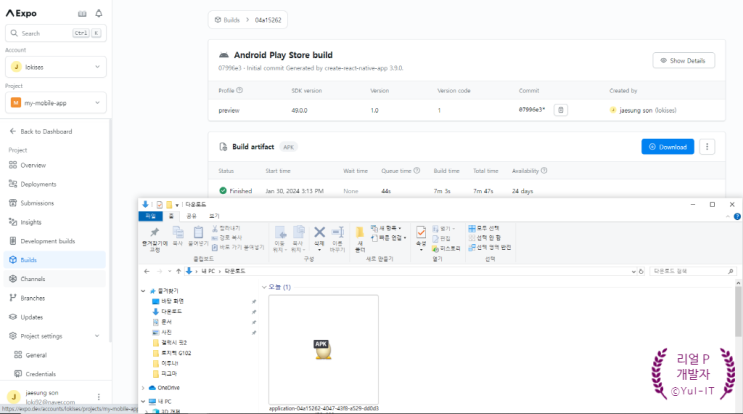Click Explorer Help question icon
The image size is (743, 414).
(737, 216)
